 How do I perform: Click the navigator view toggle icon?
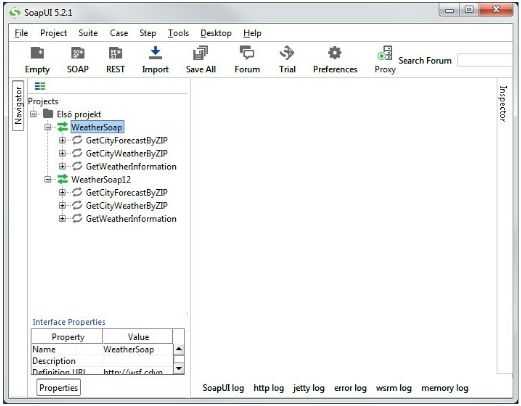pos(40,86)
